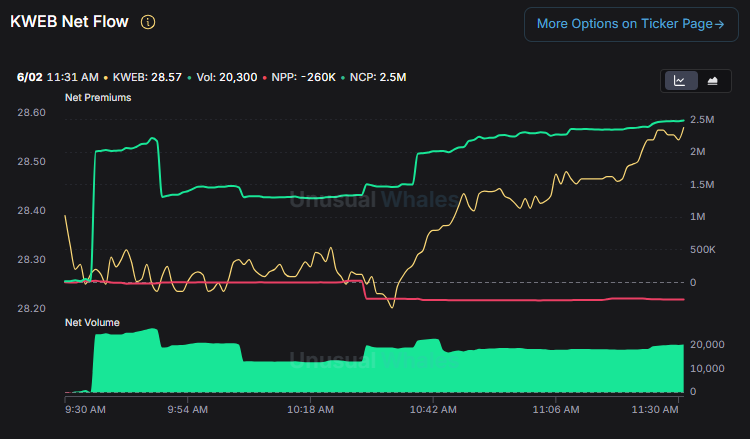Switch to area chart view
Screen dimensions: 750x439
(x=713, y=81)
